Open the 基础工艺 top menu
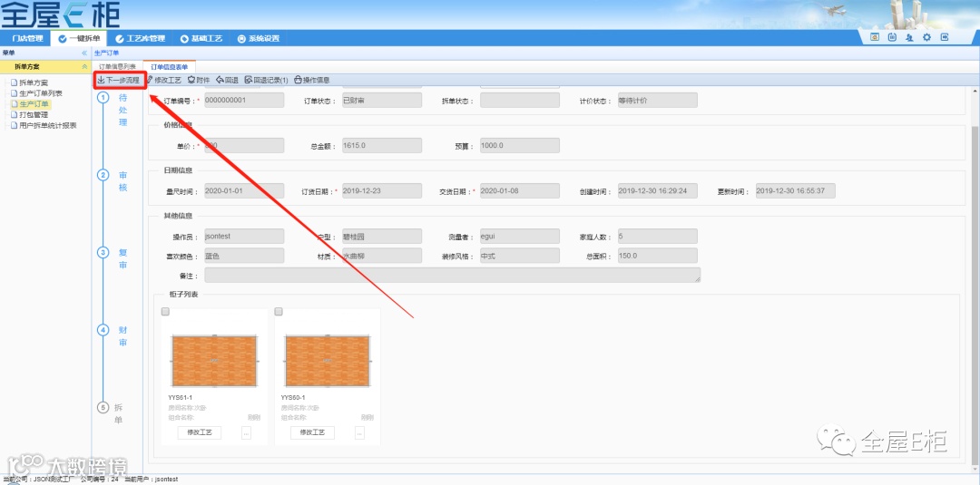980x485 pixels. coord(201,39)
